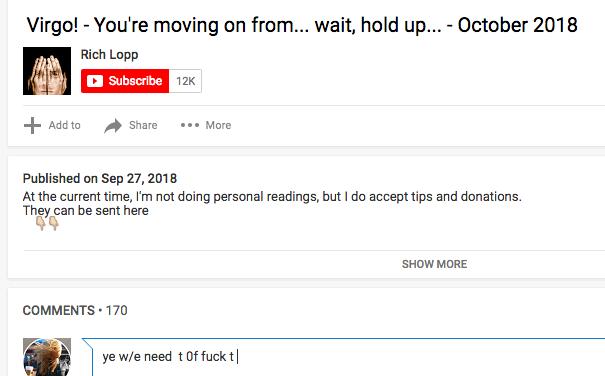The image size is (605, 376).
Task: Click the 12K subscriber count badge
Action: pyautogui.click(x=186, y=81)
